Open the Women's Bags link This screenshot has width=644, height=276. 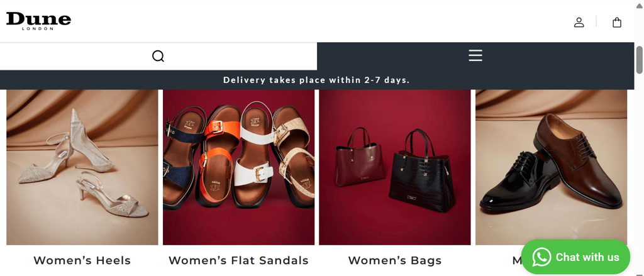[395, 260]
